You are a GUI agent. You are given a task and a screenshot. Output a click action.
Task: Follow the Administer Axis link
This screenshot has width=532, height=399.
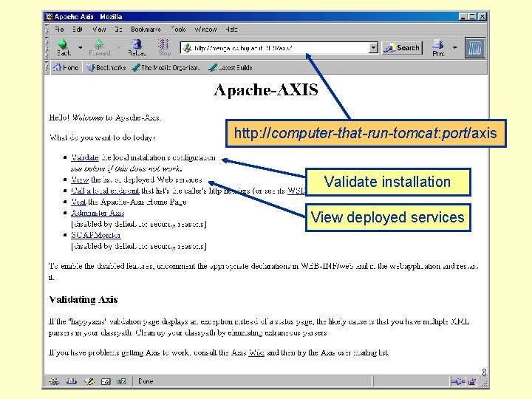click(x=98, y=213)
